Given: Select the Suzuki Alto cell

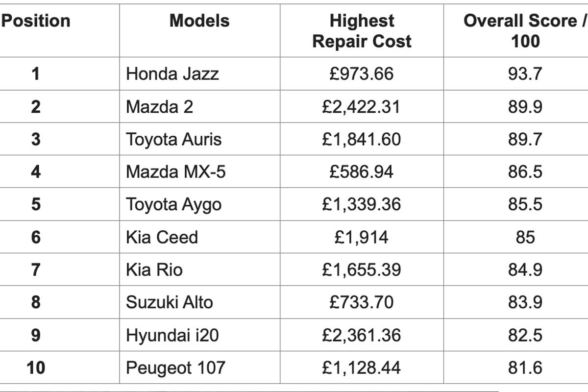Looking at the screenshot, I should [170, 302].
